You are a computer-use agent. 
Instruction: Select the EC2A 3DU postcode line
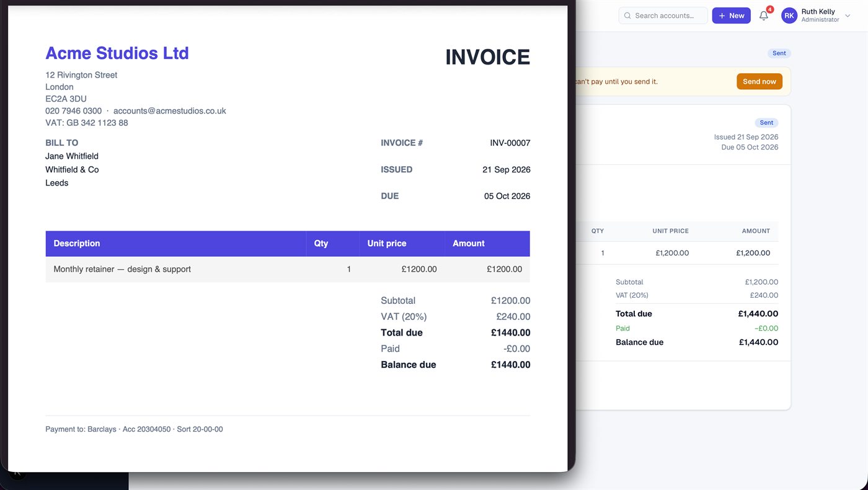(x=66, y=99)
